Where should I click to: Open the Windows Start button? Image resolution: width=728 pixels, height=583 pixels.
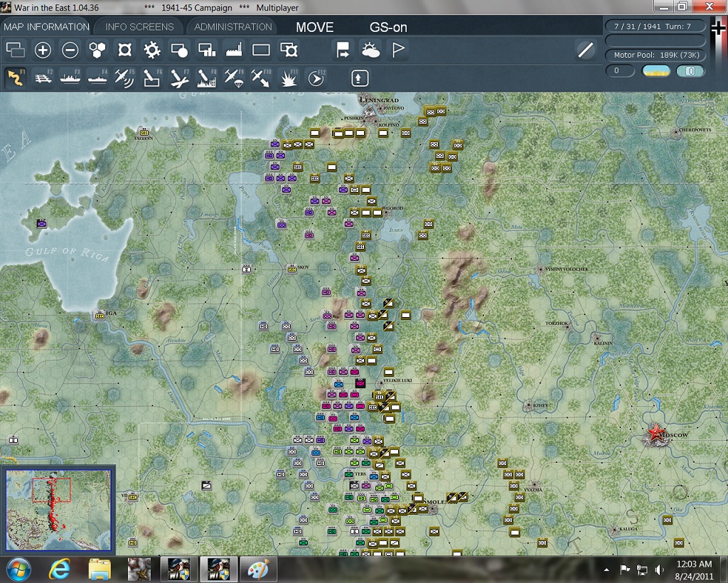(18, 569)
